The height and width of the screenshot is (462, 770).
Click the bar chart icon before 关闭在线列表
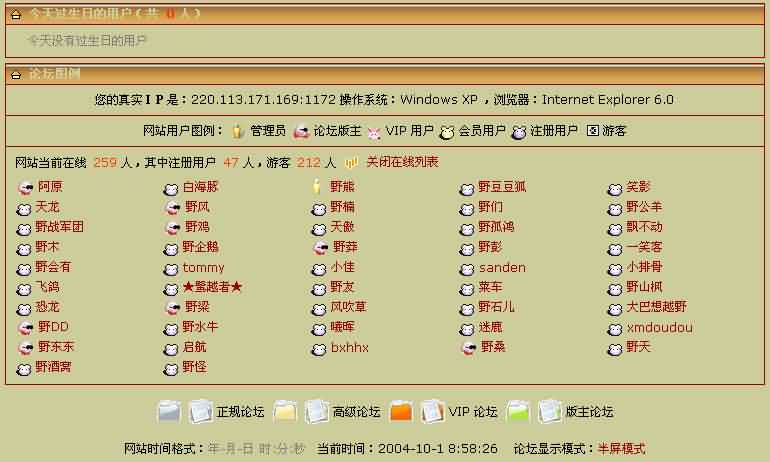click(351, 162)
